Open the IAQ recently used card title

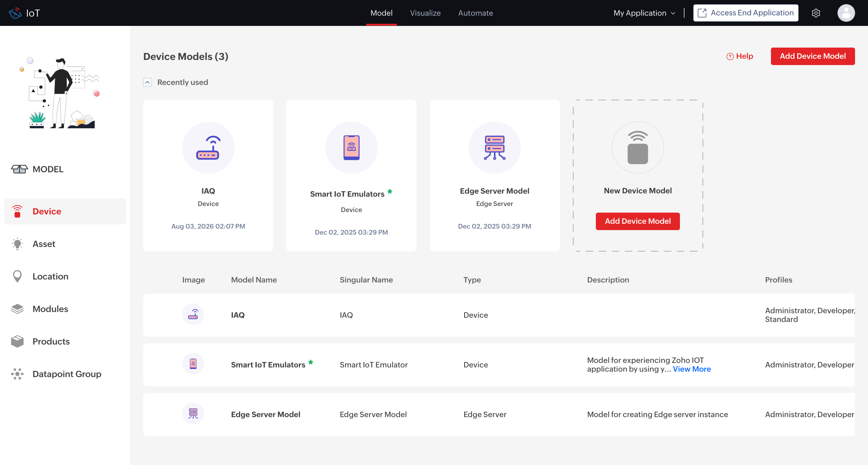pyautogui.click(x=208, y=191)
